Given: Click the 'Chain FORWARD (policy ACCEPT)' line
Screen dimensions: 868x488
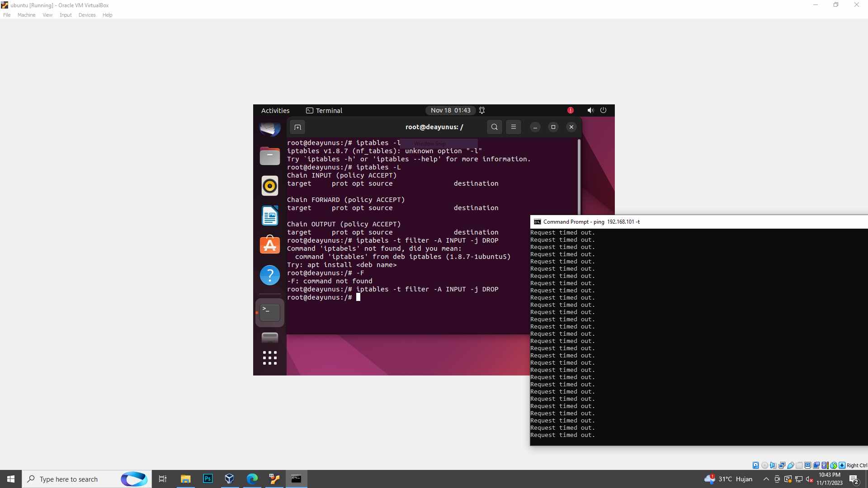Looking at the screenshot, I should tap(346, 200).
